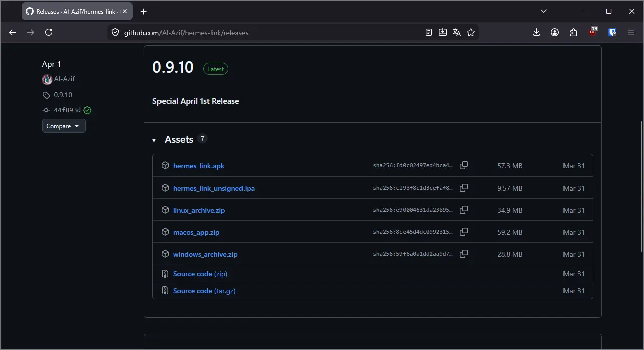Download hermes_link.apk
This screenshot has width=644, height=350.
click(x=199, y=166)
